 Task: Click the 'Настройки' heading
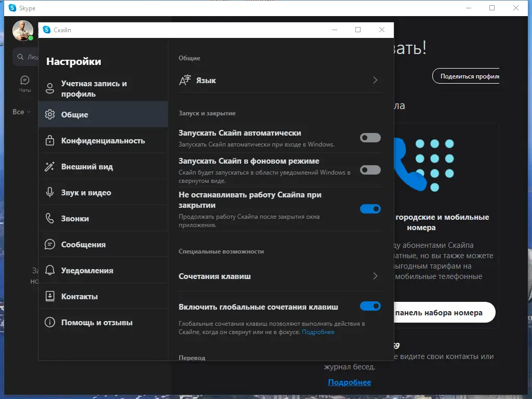tap(74, 61)
